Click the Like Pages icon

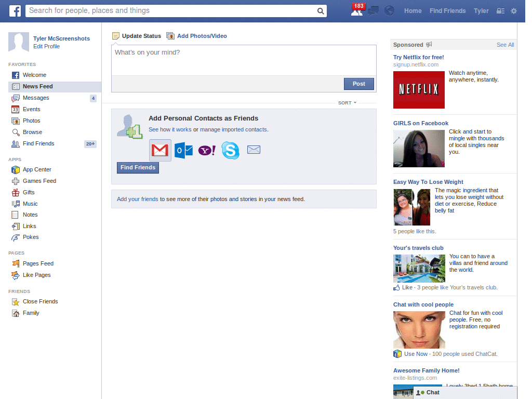pyautogui.click(x=16, y=275)
